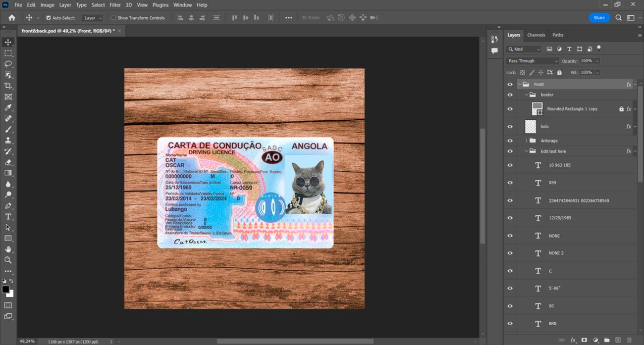
Task: Switch to the Hand tool
Action: tap(8, 249)
